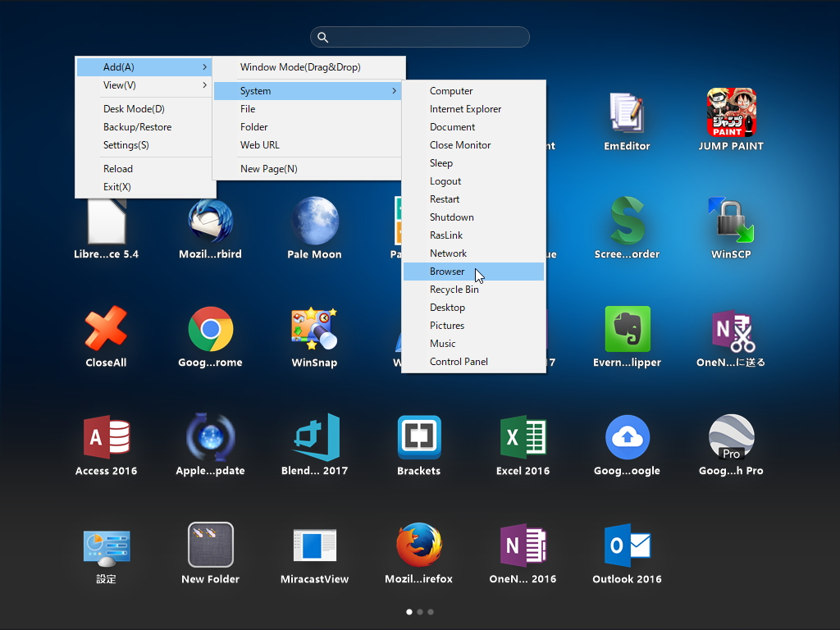Launch Google Chrome icon
Image resolution: width=840 pixels, height=630 pixels.
[x=210, y=329]
